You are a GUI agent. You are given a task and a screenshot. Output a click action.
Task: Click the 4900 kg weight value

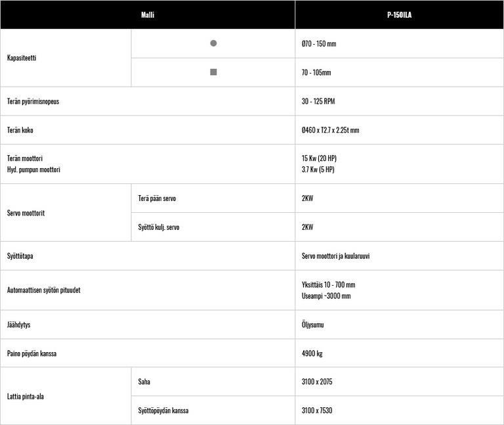click(x=312, y=353)
